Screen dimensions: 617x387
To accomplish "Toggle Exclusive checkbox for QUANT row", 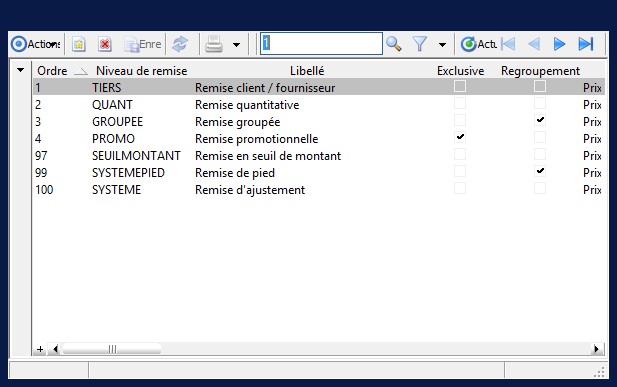I will tap(460, 103).
